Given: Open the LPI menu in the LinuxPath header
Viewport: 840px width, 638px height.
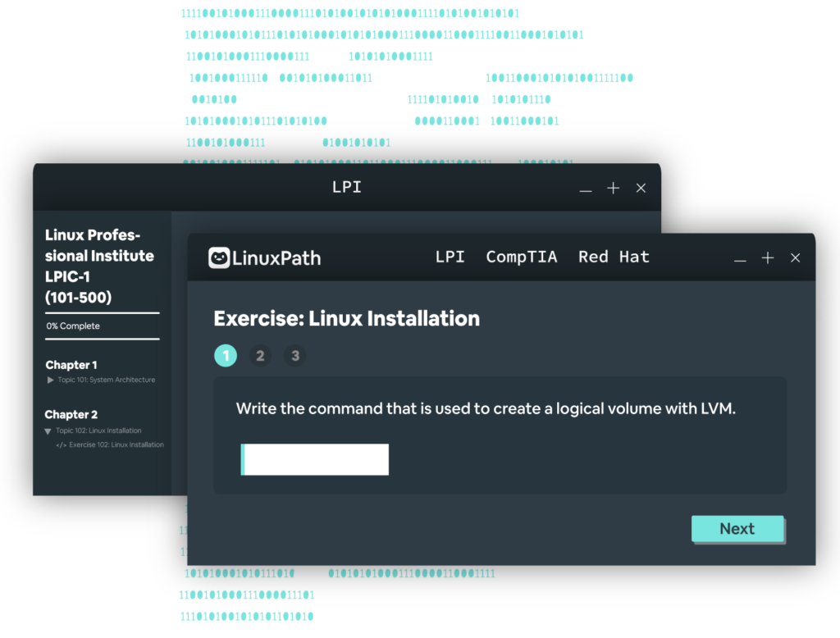Looking at the screenshot, I should (450, 257).
